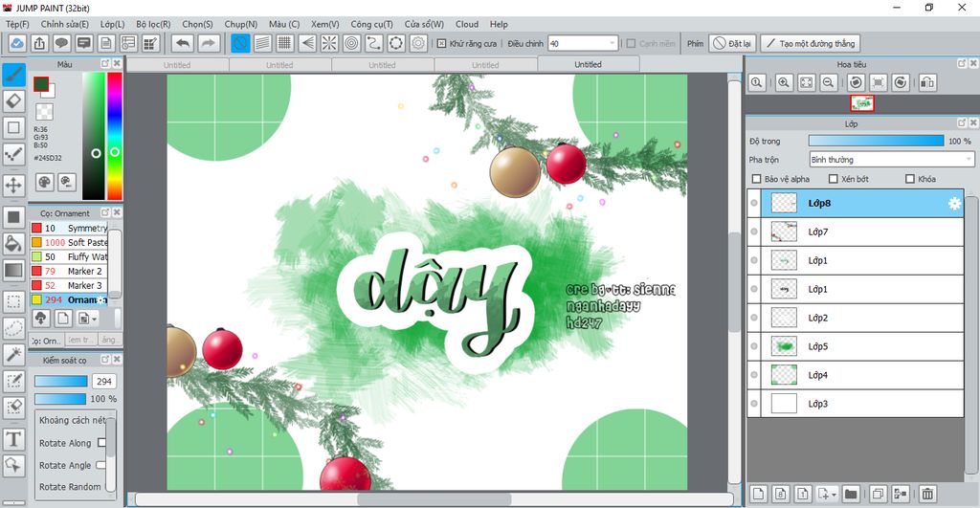Toggle the Khử răng cưa checkbox

click(441, 43)
